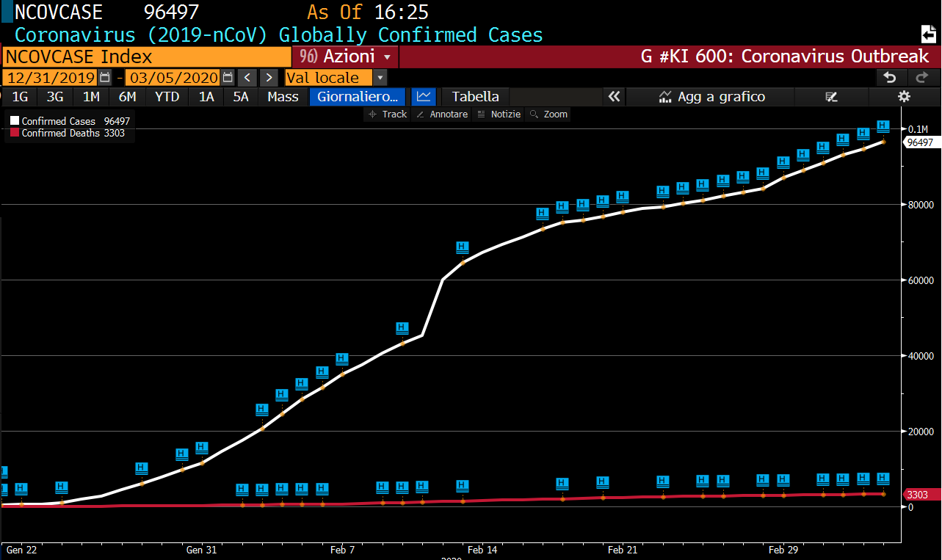Activate the Track crosshair tool
This screenshot has height=560, width=942.
pyautogui.click(x=388, y=114)
